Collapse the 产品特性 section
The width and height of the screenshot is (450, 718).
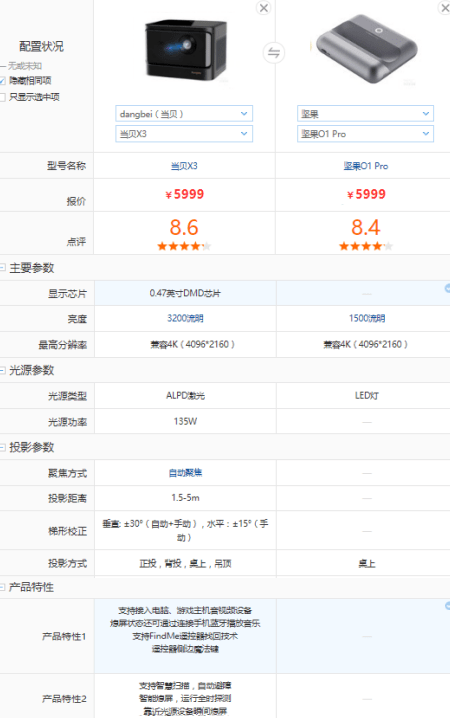click(x=3, y=587)
